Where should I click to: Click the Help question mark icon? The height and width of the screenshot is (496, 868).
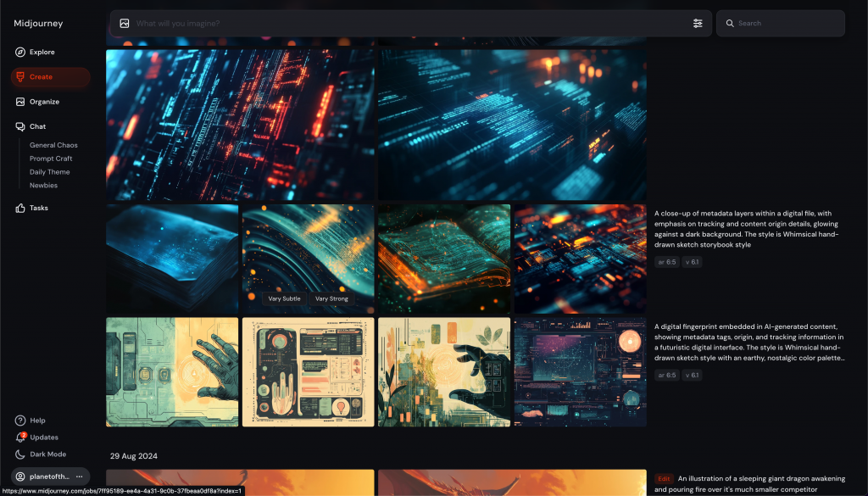coord(20,421)
